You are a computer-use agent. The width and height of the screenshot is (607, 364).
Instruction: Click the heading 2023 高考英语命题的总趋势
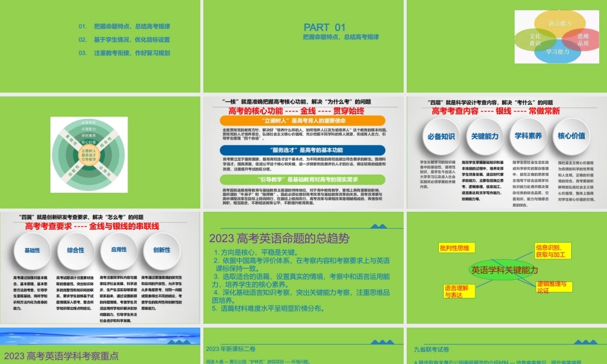279,238
